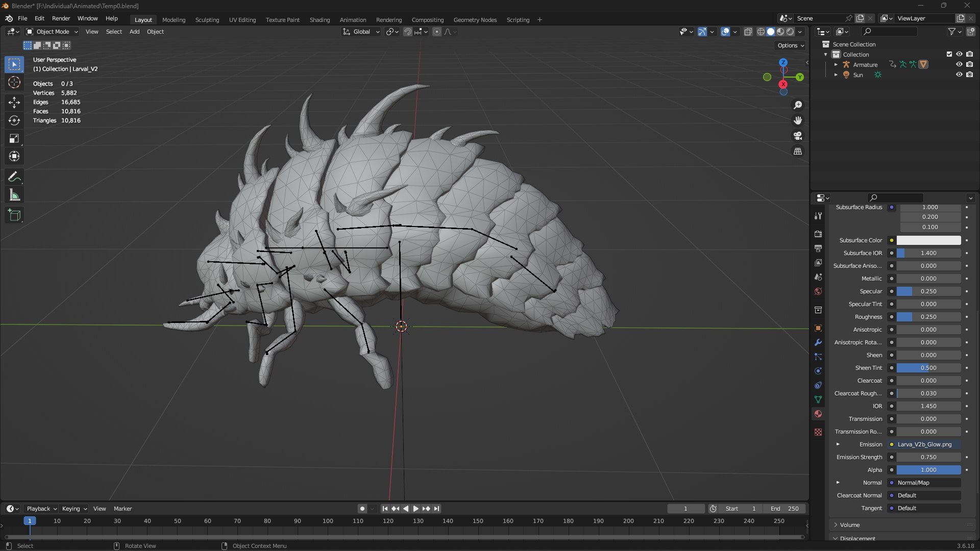
Task: Open the Modifiers wrench properties tab
Action: (x=818, y=342)
